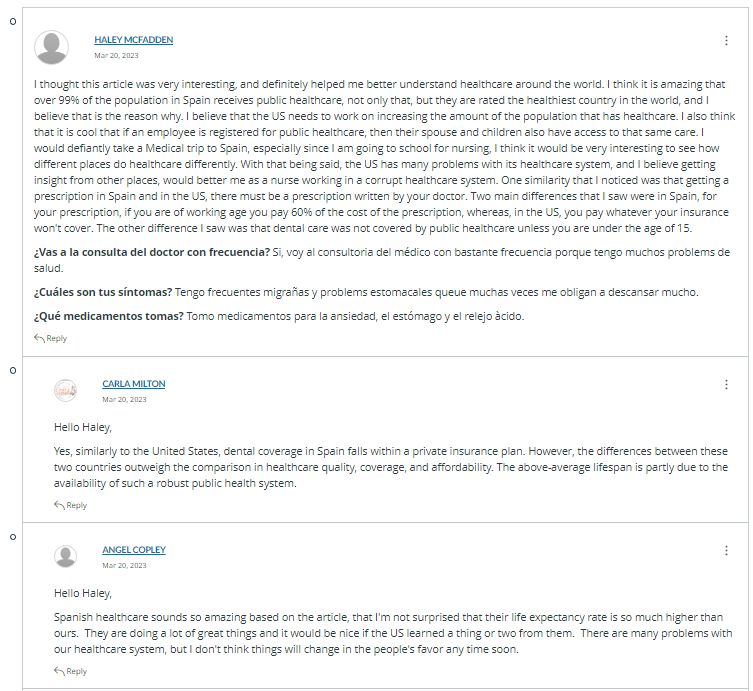Open three-dot menu on Angel Copley's reply
The width and height of the screenshot is (753, 691).
tap(726, 550)
